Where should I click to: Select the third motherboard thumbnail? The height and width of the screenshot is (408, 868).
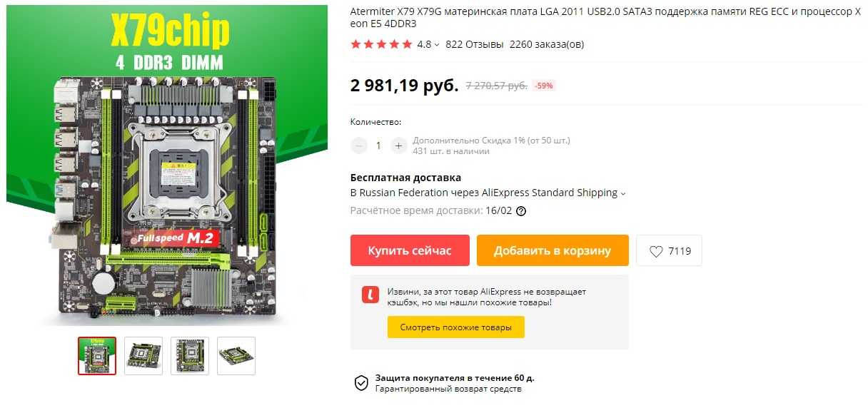(190, 356)
